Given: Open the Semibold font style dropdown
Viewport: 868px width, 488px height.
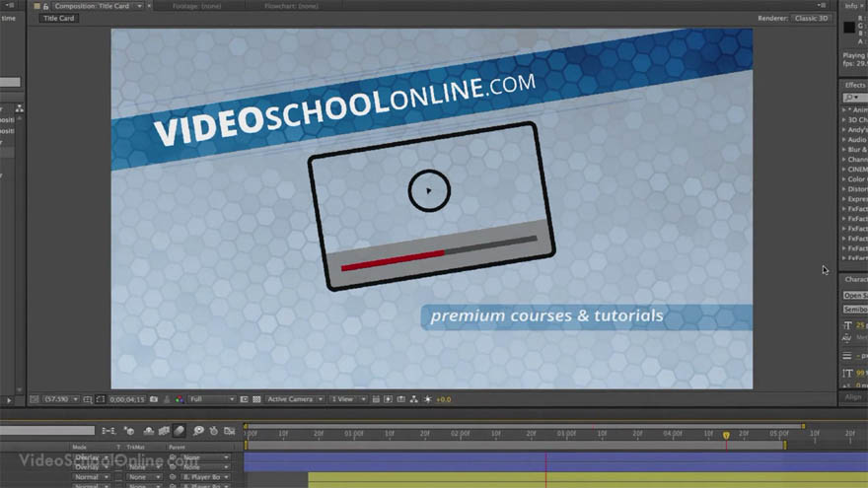Looking at the screenshot, I should click(855, 310).
